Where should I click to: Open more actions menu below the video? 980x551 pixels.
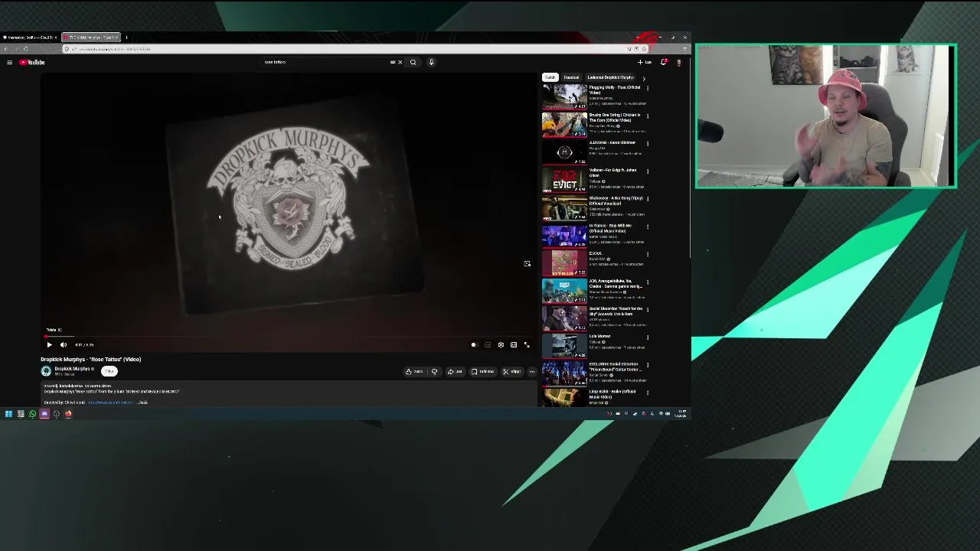click(532, 372)
